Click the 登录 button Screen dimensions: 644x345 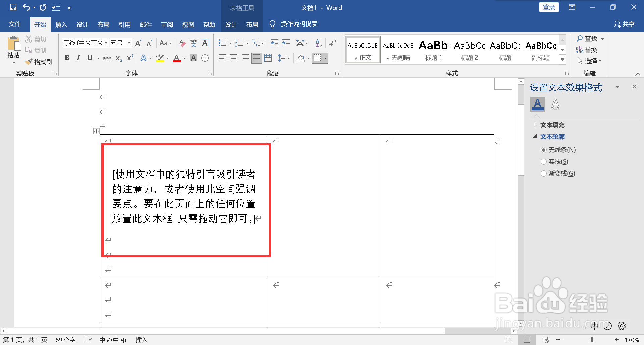(x=549, y=7)
